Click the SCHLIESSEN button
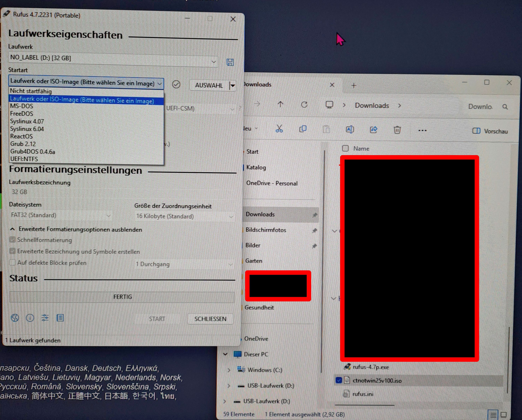Image resolution: width=522 pixels, height=420 pixels. 210,319
